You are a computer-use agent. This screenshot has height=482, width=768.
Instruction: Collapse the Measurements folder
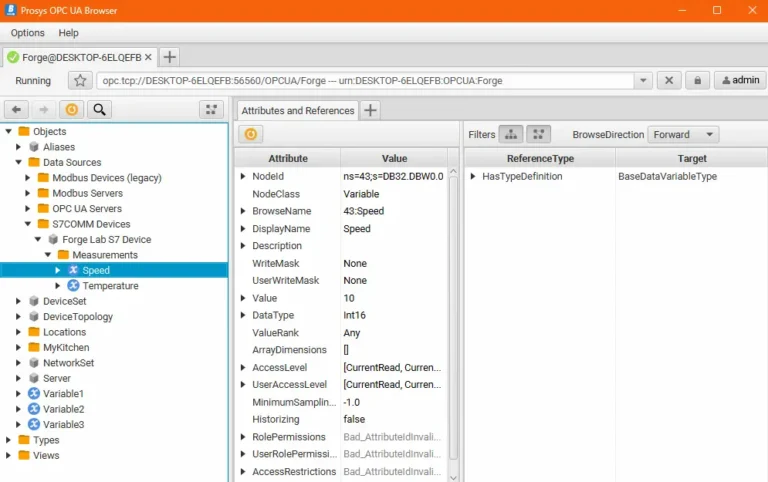48,255
